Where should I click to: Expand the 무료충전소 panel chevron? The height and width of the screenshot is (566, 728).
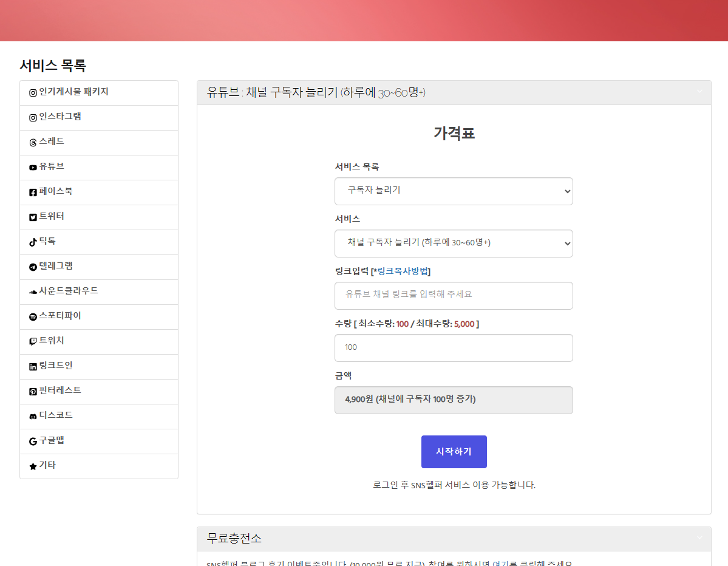(x=699, y=538)
